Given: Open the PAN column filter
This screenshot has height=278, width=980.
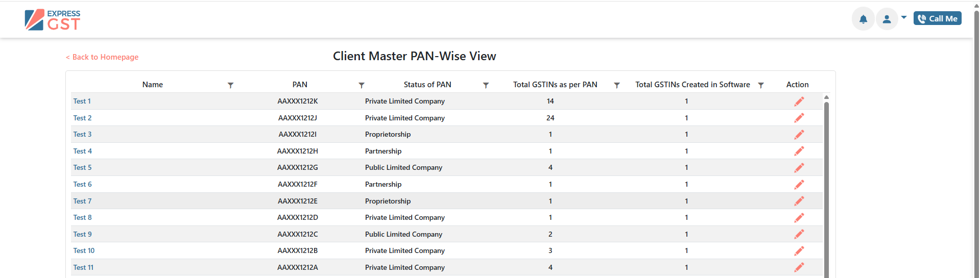Looking at the screenshot, I should 362,85.
